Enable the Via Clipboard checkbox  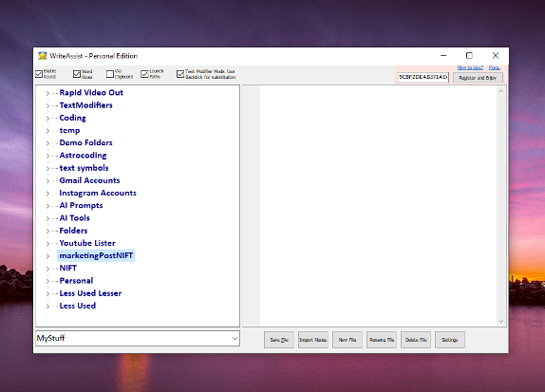pyautogui.click(x=110, y=74)
